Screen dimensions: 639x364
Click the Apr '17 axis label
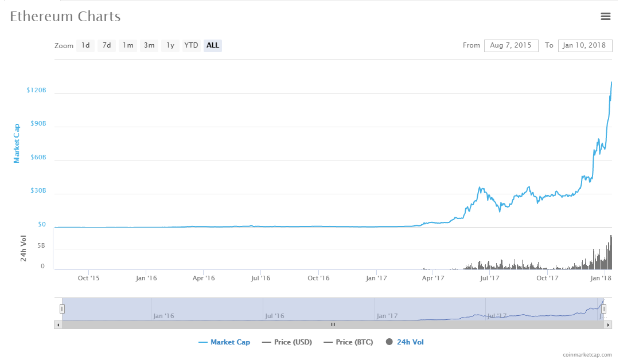click(433, 278)
